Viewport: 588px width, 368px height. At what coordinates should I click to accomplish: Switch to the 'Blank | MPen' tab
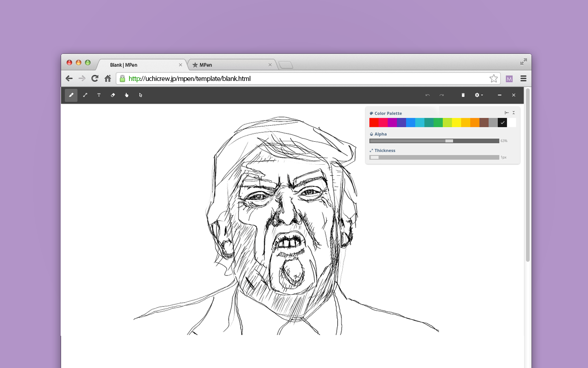[x=141, y=65]
